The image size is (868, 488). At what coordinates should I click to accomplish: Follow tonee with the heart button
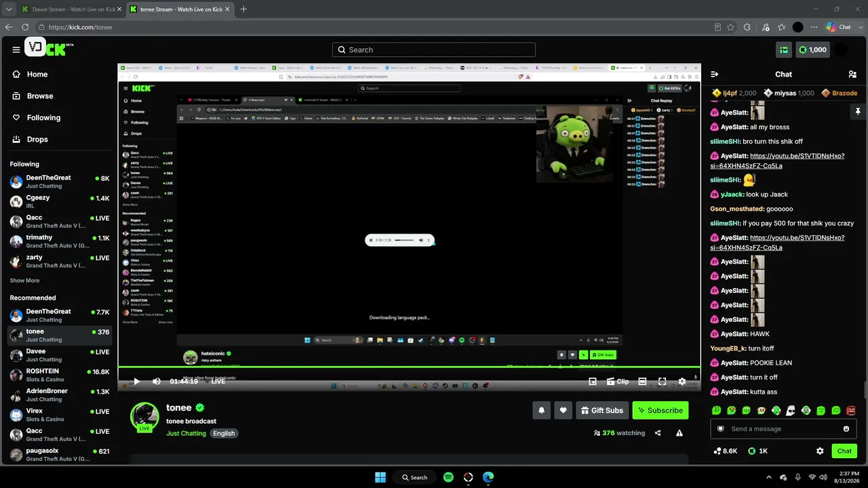pyautogui.click(x=563, y=410)
